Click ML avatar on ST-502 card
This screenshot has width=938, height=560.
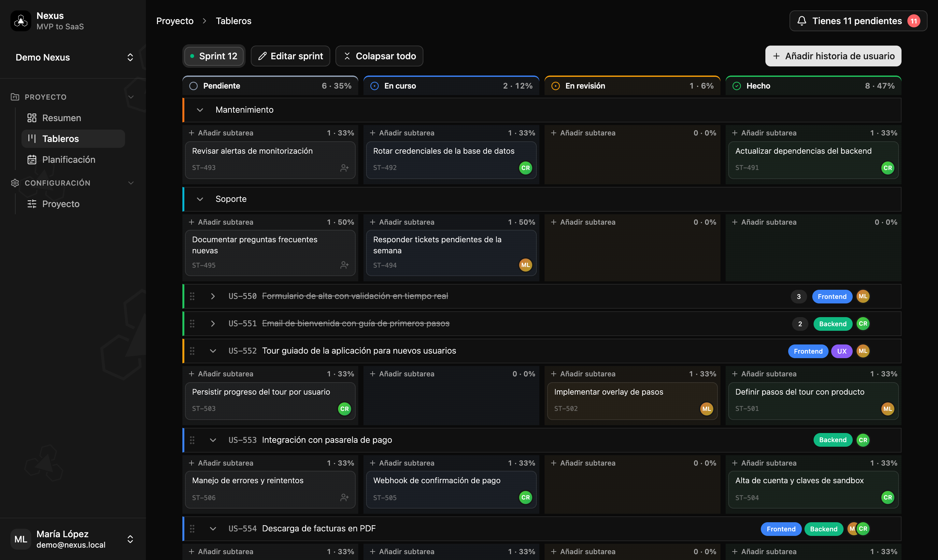click(707, 409)
